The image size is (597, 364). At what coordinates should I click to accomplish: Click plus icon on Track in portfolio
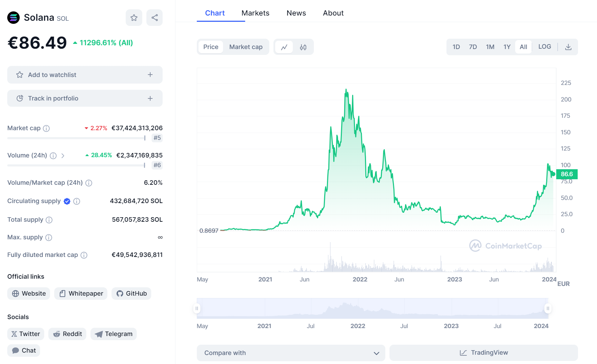click(150, 98)
